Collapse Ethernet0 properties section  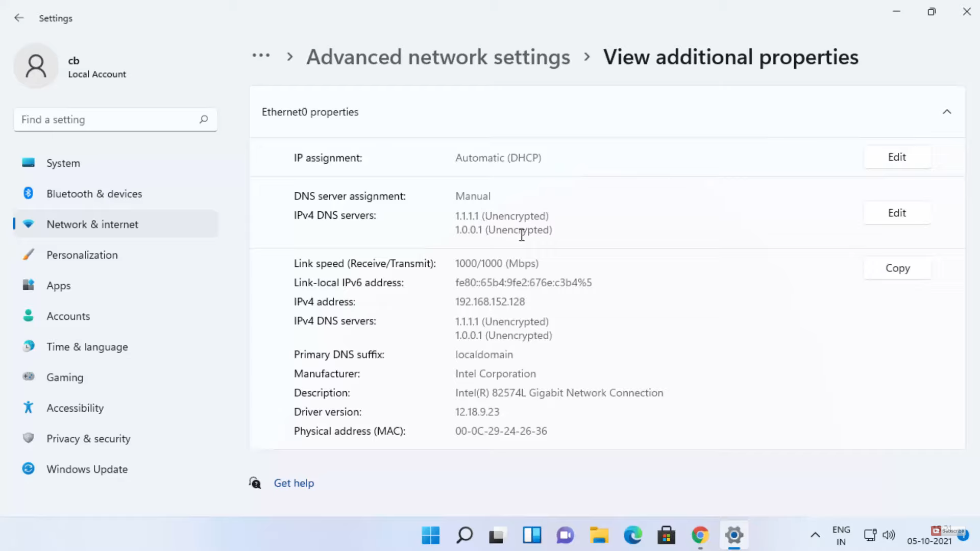(947, 112)
